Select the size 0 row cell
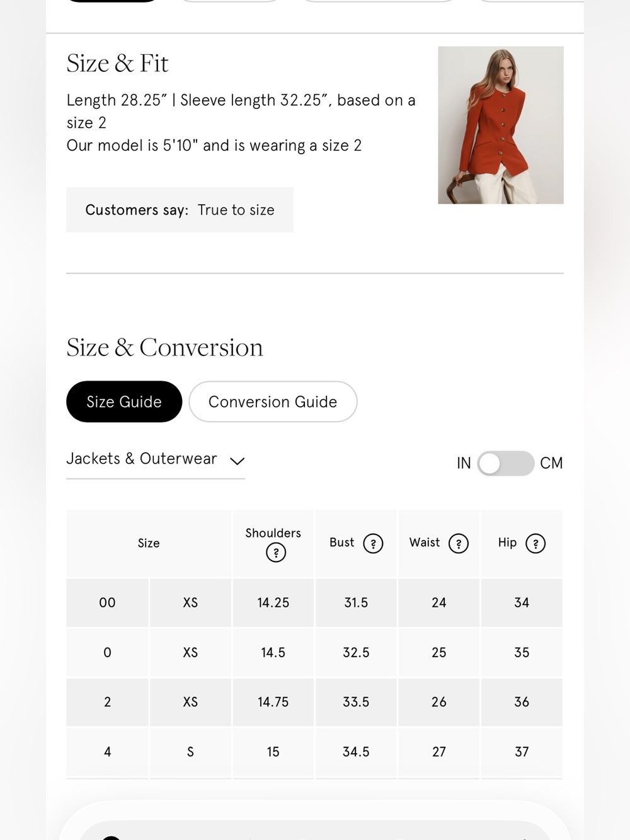Screen dimensions: 630x840 click(x=107, y=652)
